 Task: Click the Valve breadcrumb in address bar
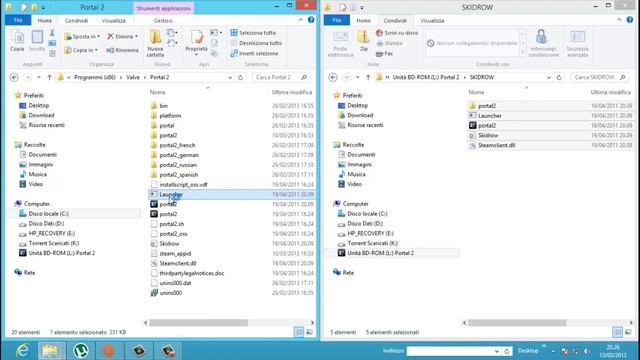coord(133,77)
